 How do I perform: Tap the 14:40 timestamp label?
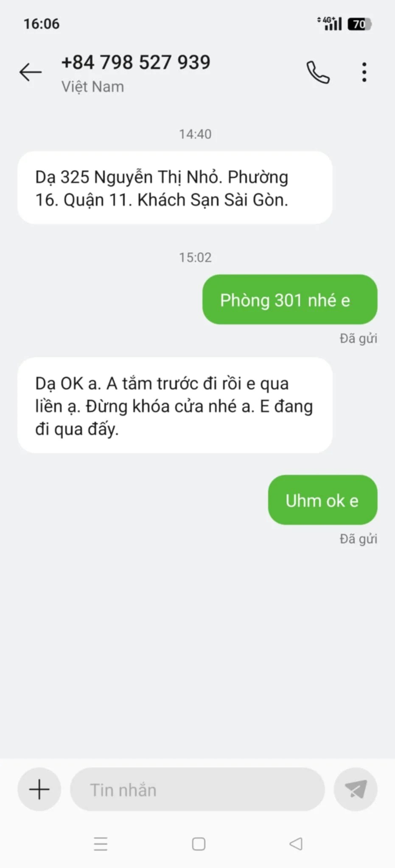[x=195, y=134]
